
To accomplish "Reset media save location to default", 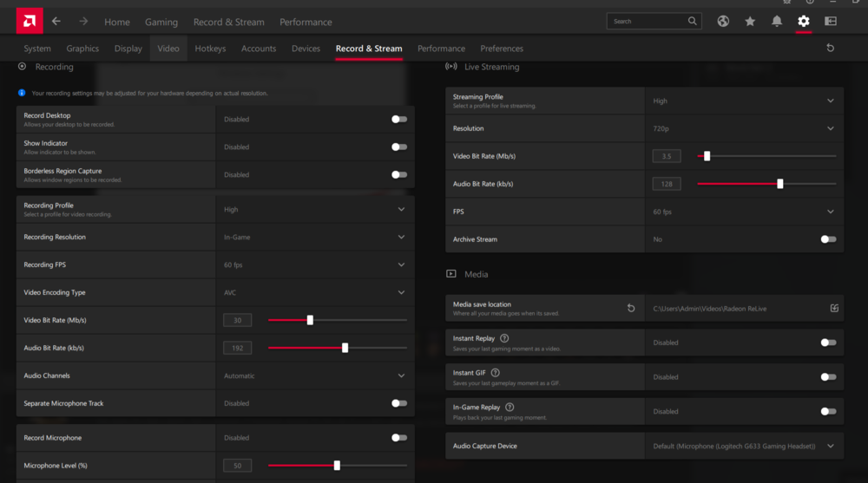I will pyautogui.click(x=631, y=308).
